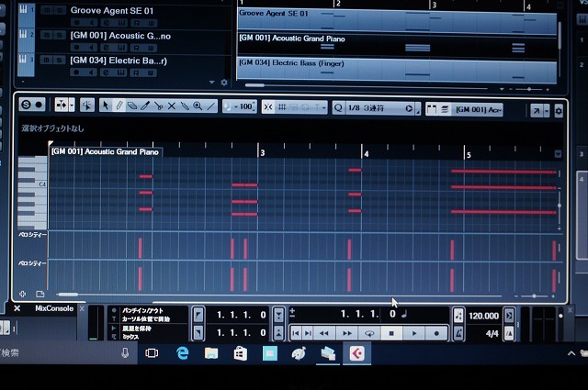Toggle Edit Active Part Only icon

[x=445, y=109]
